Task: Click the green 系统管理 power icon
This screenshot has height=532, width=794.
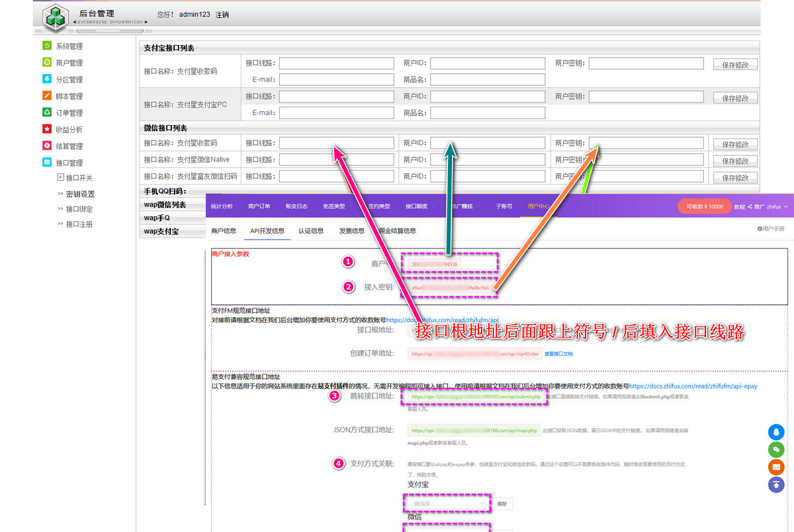Action: coord(47,46)
